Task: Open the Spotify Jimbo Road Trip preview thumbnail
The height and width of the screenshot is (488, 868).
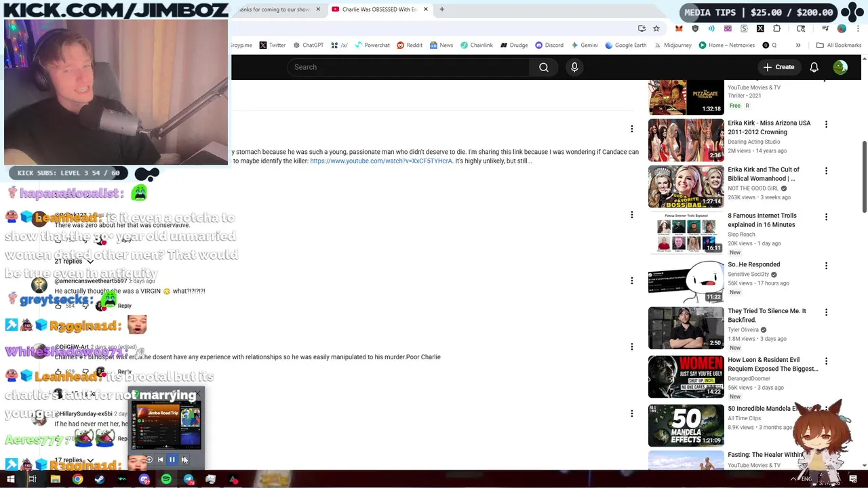Action: point(166,425)
